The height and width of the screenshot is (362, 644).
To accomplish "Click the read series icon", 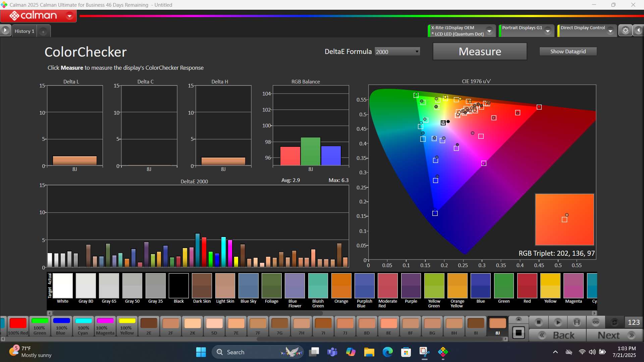I will [x=577, y=322].
